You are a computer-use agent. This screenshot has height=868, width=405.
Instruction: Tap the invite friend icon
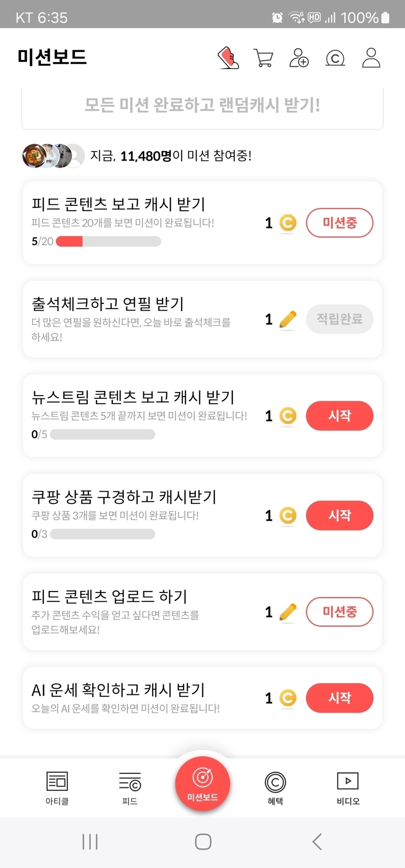299,58
